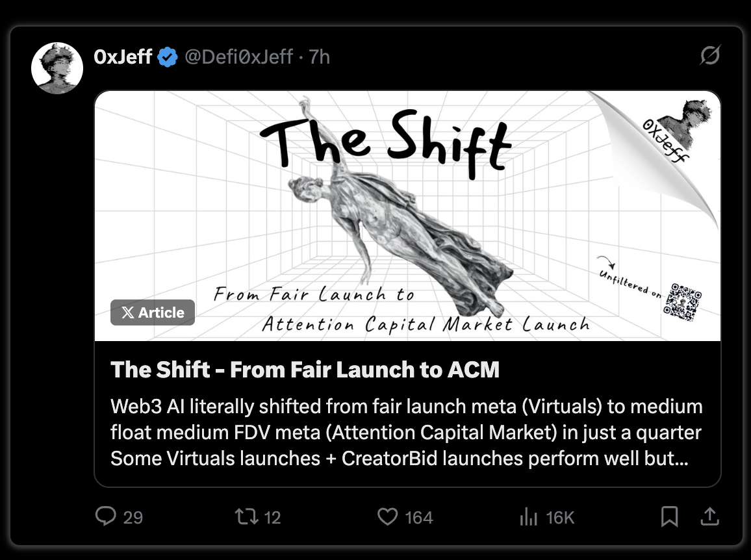Open the share upload icon

[710, 516]
